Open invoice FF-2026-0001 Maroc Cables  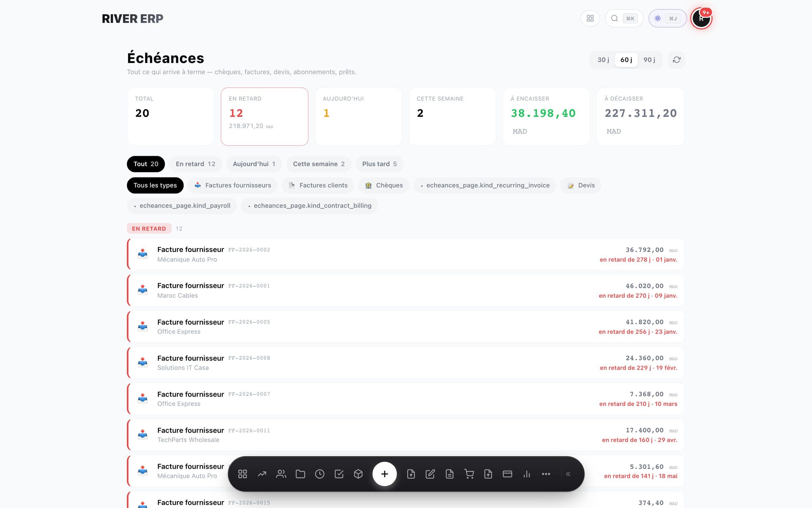coord(406,290)
